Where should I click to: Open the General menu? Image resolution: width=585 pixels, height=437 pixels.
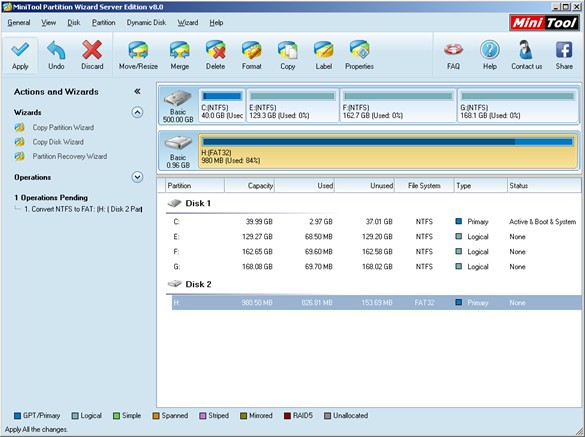coord(19,23)
